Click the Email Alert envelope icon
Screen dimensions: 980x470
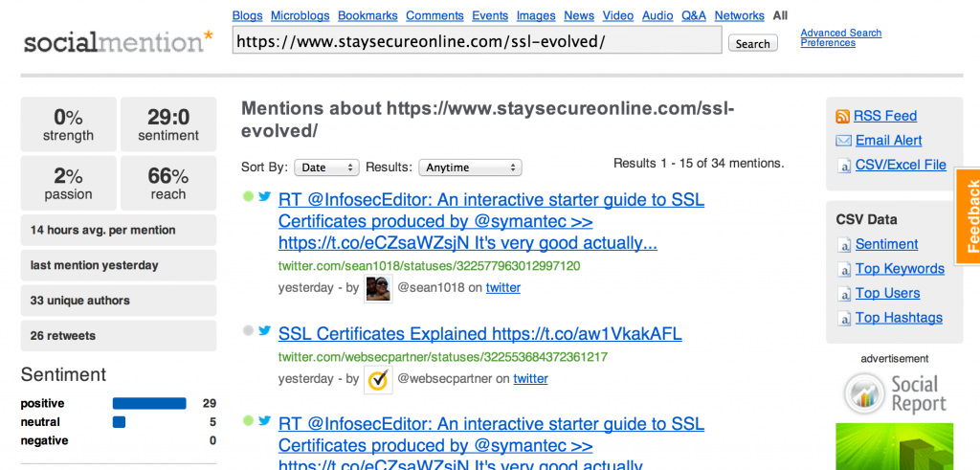(x=843, y=141)
